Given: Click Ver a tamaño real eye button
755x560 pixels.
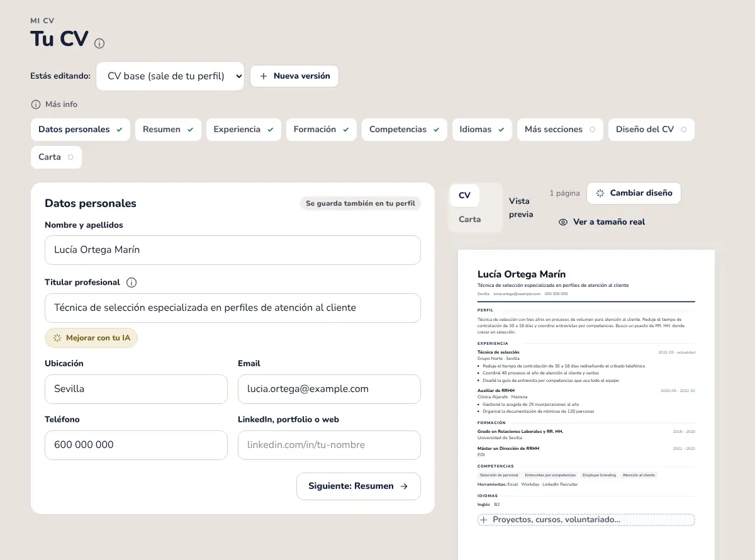Looking at the screenshot, I should point(601,222).
